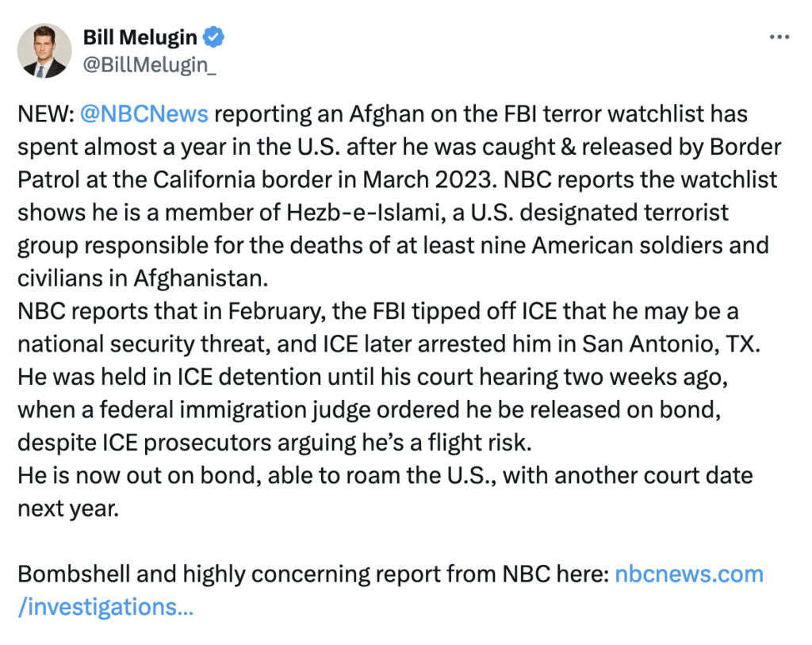Screen dimensions: 812x645
Task: Click the blue verified checkmark badge
Action: tap(213, 36)
